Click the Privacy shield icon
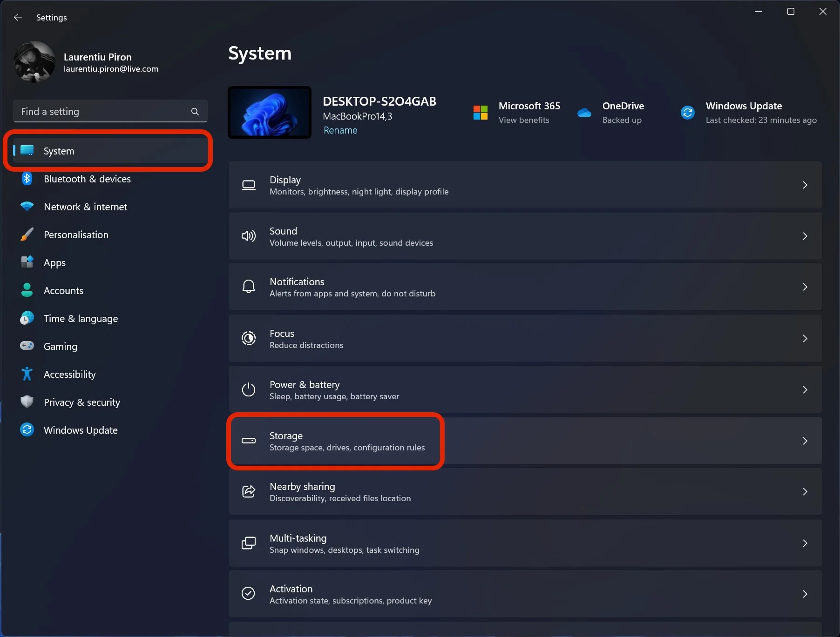The image size is (840, 637). point(27,402)
